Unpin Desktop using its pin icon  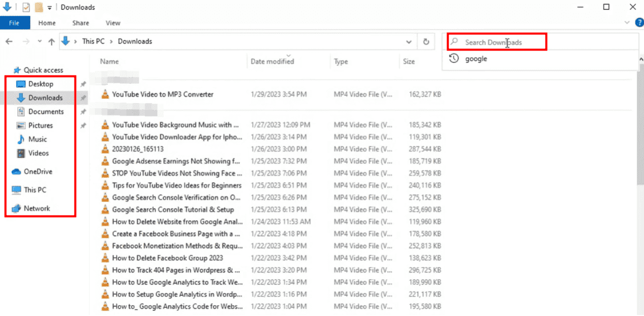pos(83,84)
